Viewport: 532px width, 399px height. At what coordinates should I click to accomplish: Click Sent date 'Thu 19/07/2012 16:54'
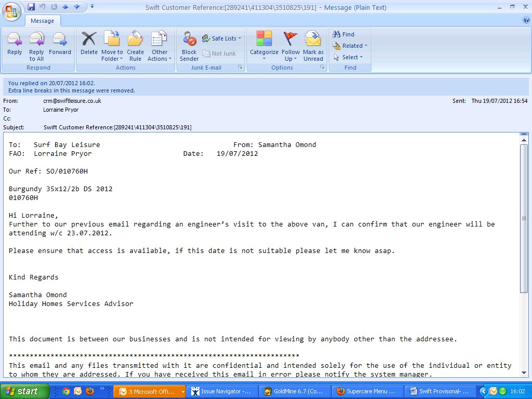tap(499, 101)
